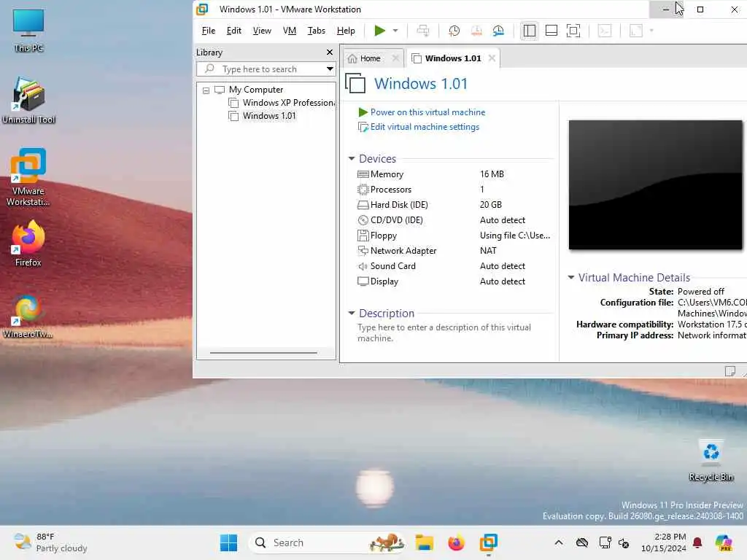Open the clock and date panel
The width and height of the screenshot is (747, 560).
(x=664, y=542)
